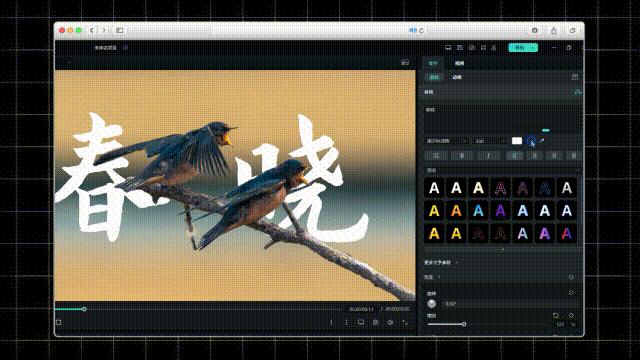Toggle the browser sidebar panel icon

point(120,30)
